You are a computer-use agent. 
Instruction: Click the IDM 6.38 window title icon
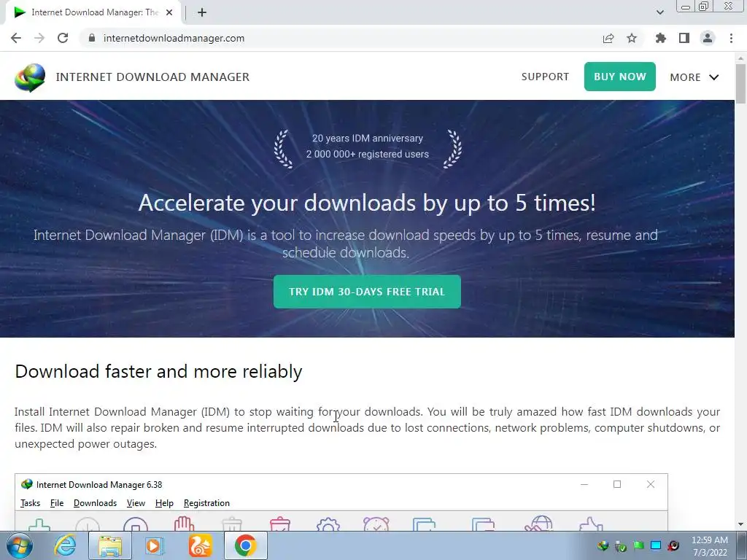click(x=27, y=484)
